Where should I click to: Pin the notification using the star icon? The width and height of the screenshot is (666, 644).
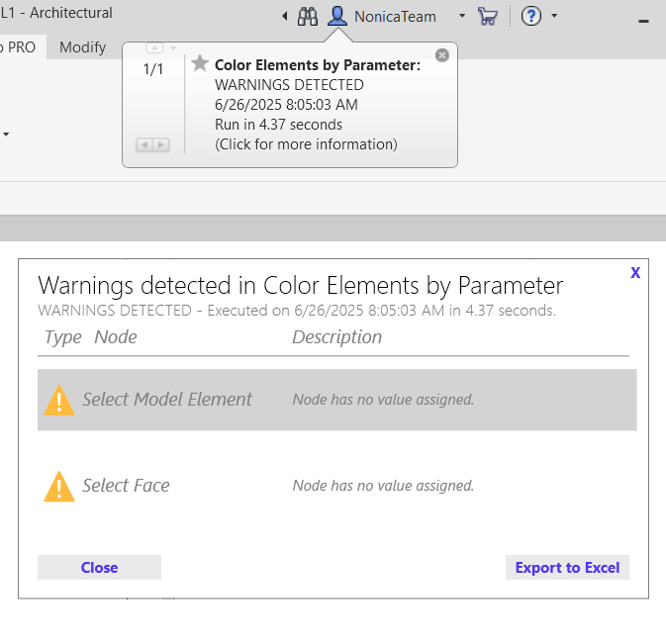(x=199, y=63)
